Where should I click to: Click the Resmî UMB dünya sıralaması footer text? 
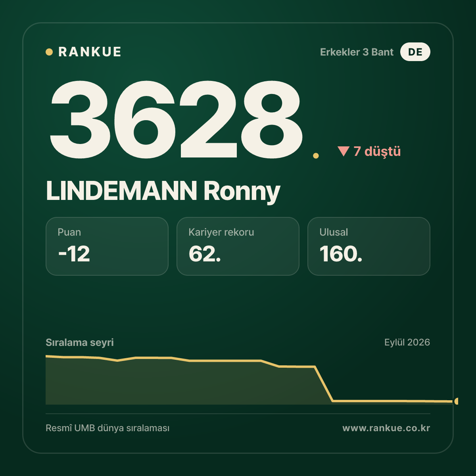point(107,428)
